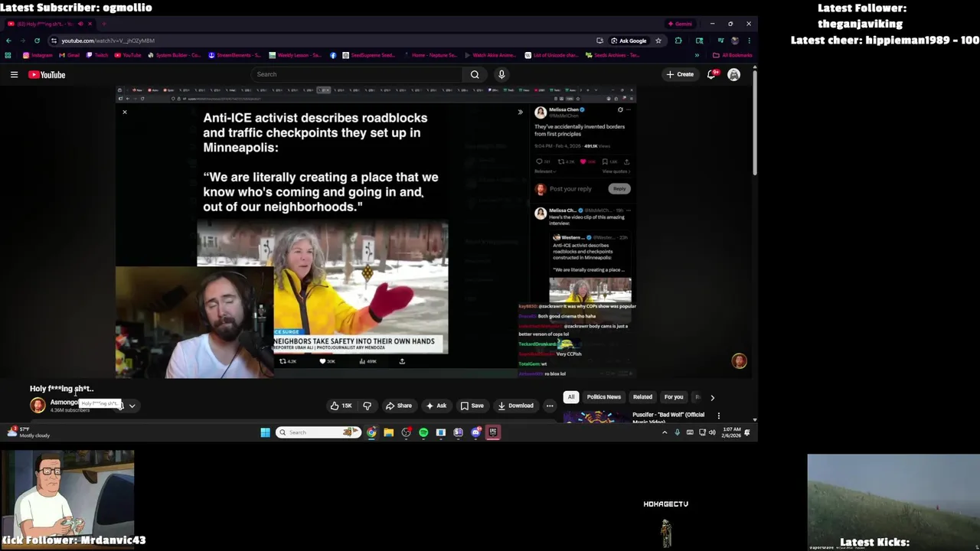
Task: Open Chrome extensions puzzle icon
Action: 678,41
